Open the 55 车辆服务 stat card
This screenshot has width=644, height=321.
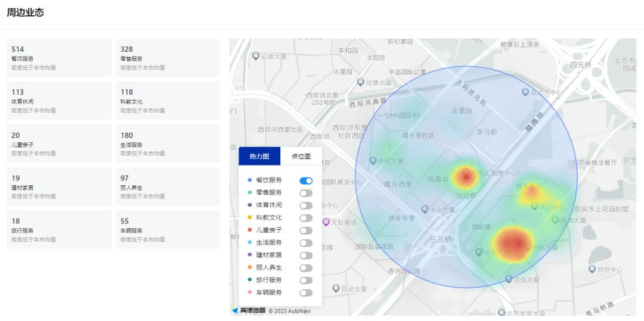point(168,229)
